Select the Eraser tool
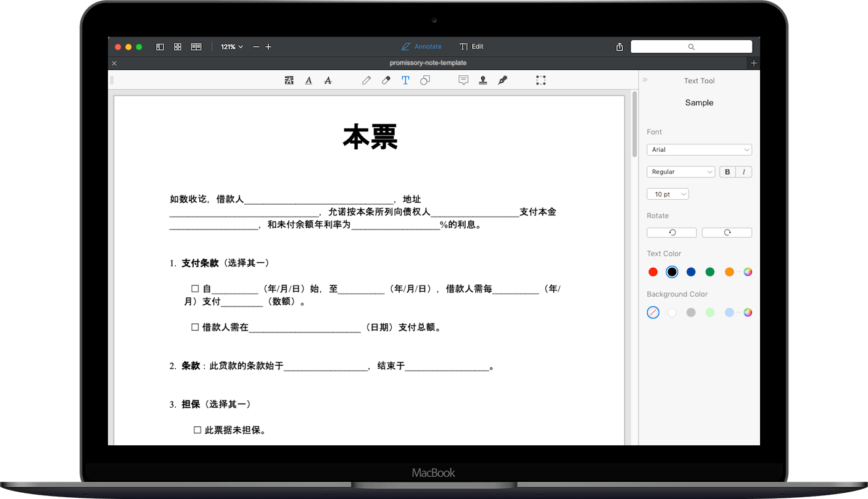The height and width of the screenshot is (499, 868). click(386, 80)
